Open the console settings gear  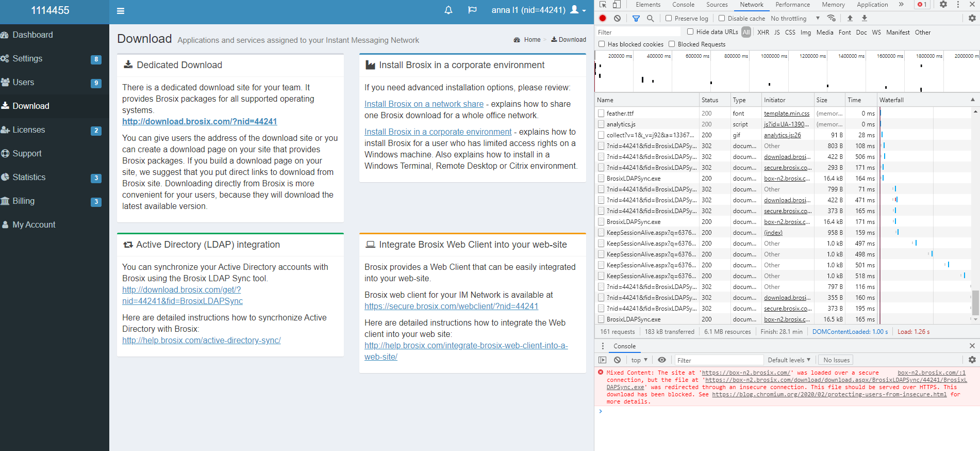point(972,360)
